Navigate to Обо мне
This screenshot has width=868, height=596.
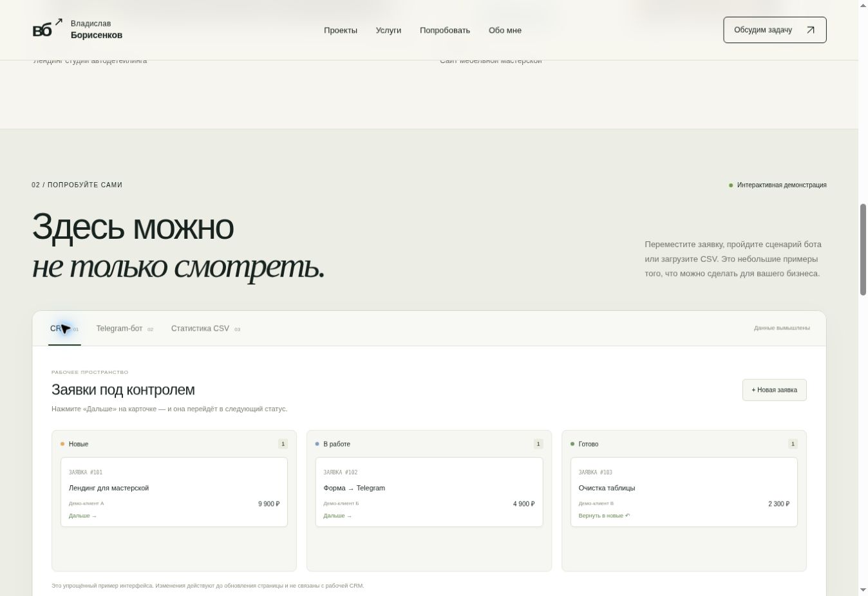tap(505, 30)
